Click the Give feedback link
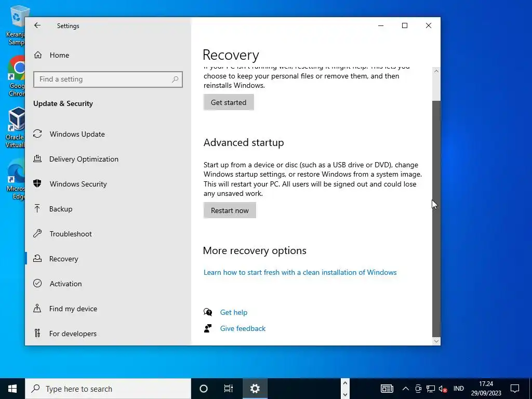The image size is (532, 399). click(243, 328)
